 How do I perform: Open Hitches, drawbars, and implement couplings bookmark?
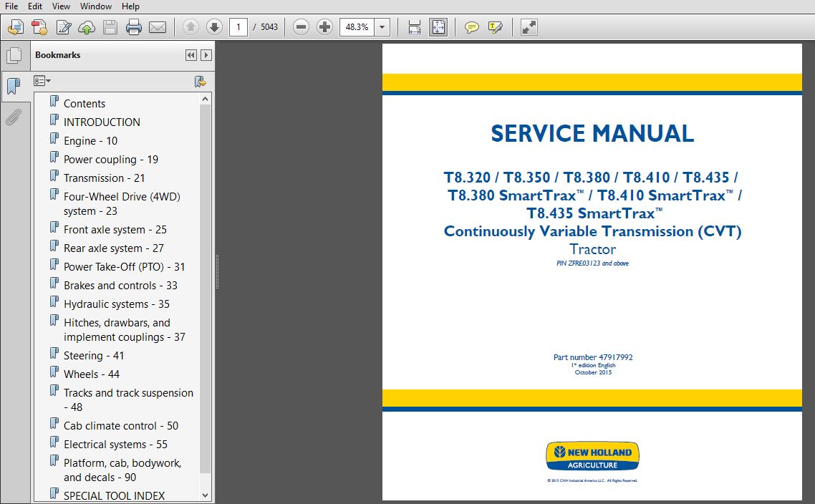pos(124,330)
